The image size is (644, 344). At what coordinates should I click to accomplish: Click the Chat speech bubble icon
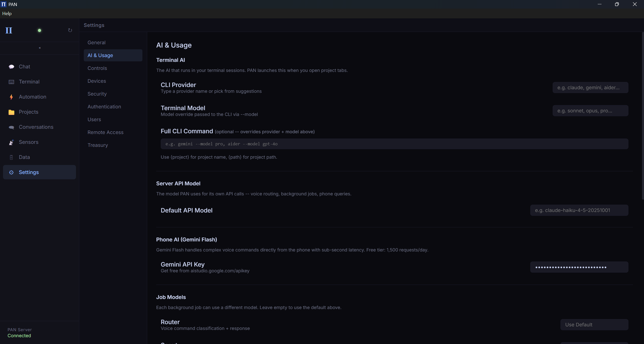tap(11, 67)
